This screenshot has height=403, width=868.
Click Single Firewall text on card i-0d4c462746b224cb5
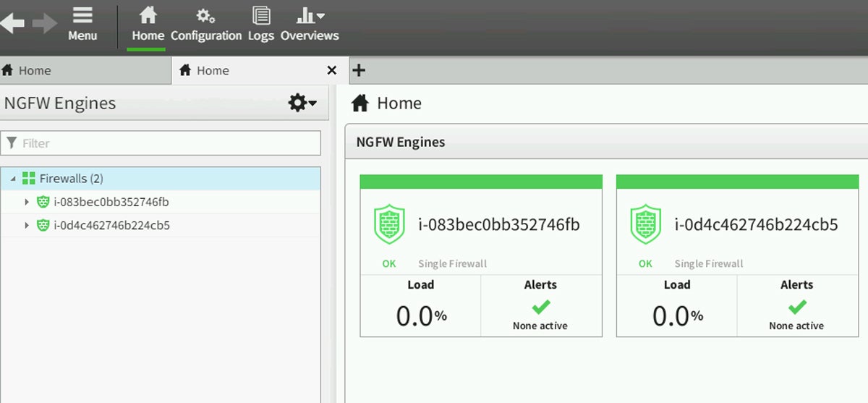pyautogui.click(x=709, y=263)
